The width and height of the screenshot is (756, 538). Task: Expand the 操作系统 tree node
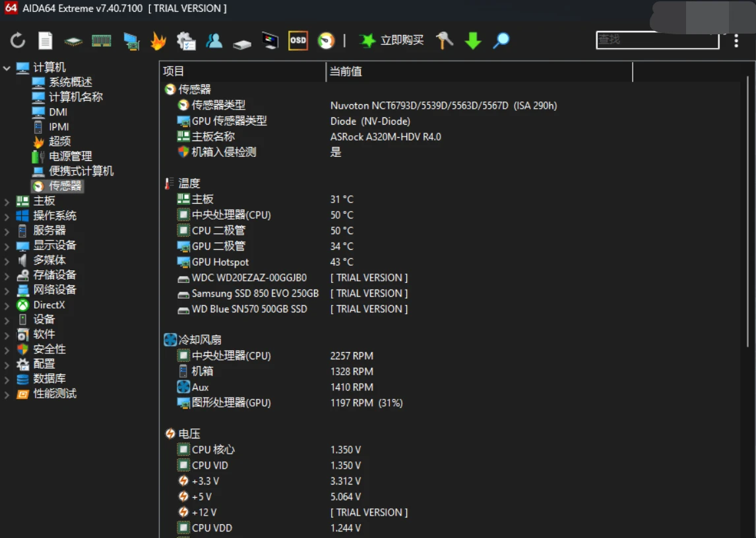(x=7, y=217)
